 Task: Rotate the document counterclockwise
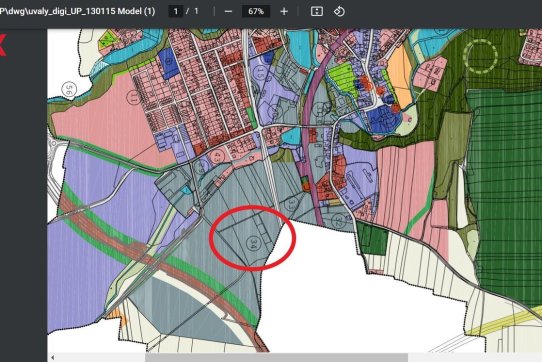[x=339, y=11]
